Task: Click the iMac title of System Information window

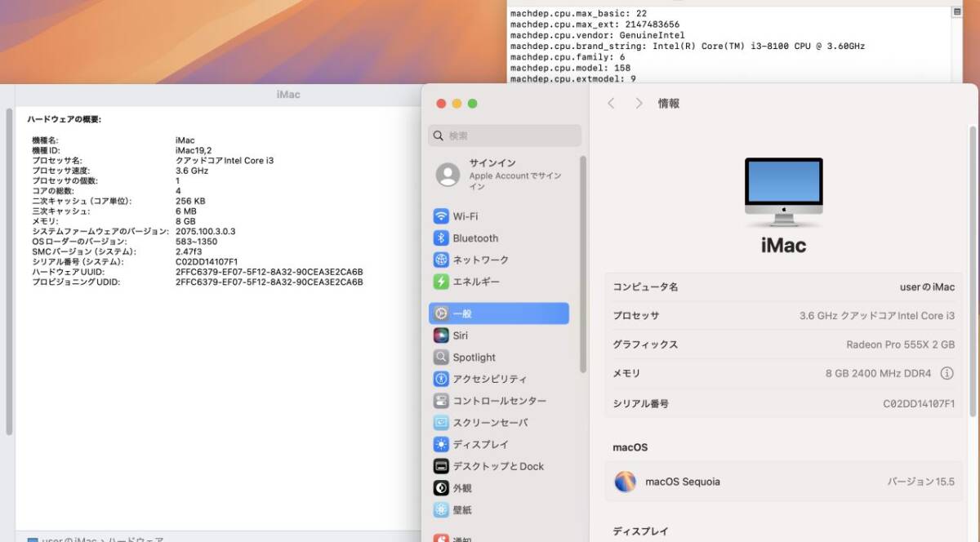Action: click(x=288, y=95)
